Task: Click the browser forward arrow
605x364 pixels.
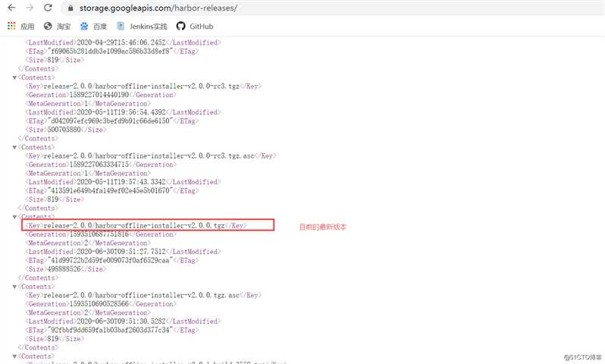Action: coord(30,8)
